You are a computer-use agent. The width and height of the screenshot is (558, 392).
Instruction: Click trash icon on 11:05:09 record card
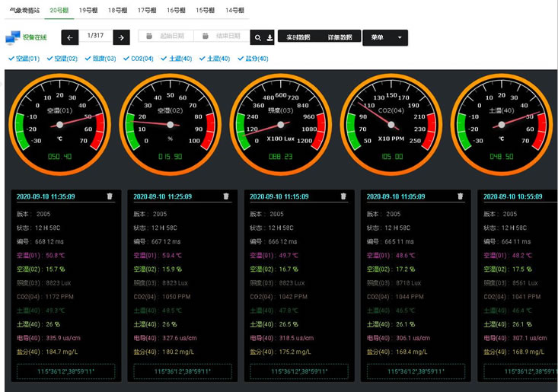point(460,196)
